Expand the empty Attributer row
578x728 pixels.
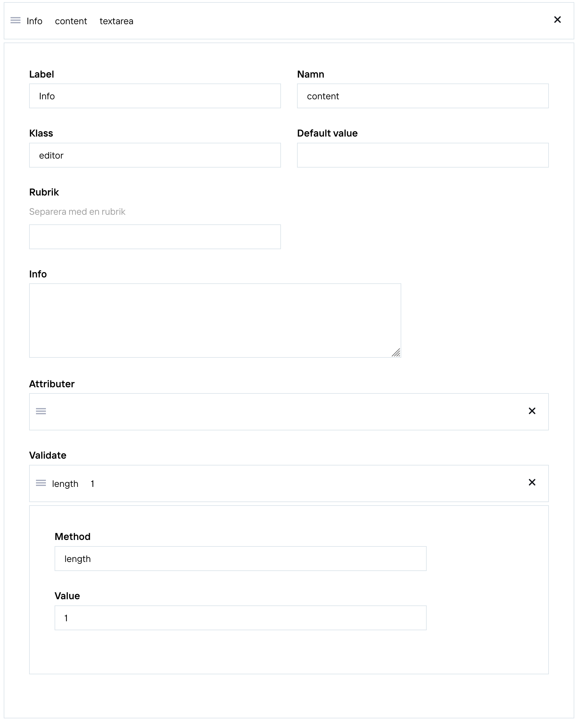point(289,411)
